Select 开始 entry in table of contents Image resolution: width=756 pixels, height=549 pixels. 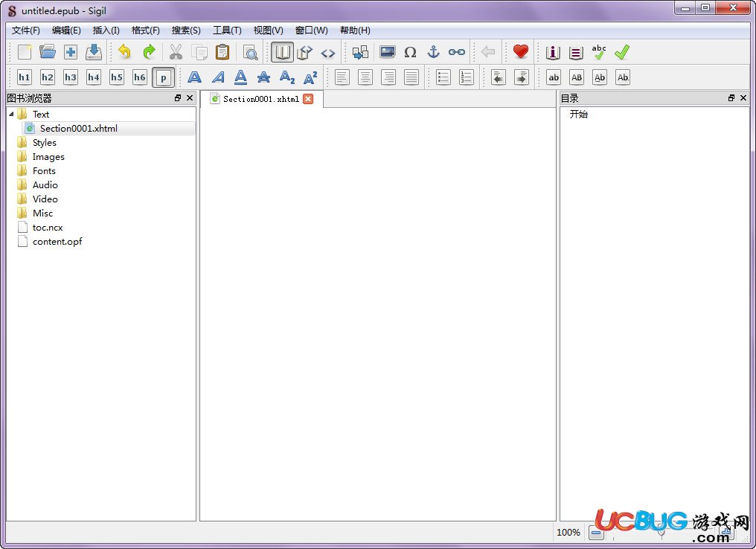pos(579,115)
